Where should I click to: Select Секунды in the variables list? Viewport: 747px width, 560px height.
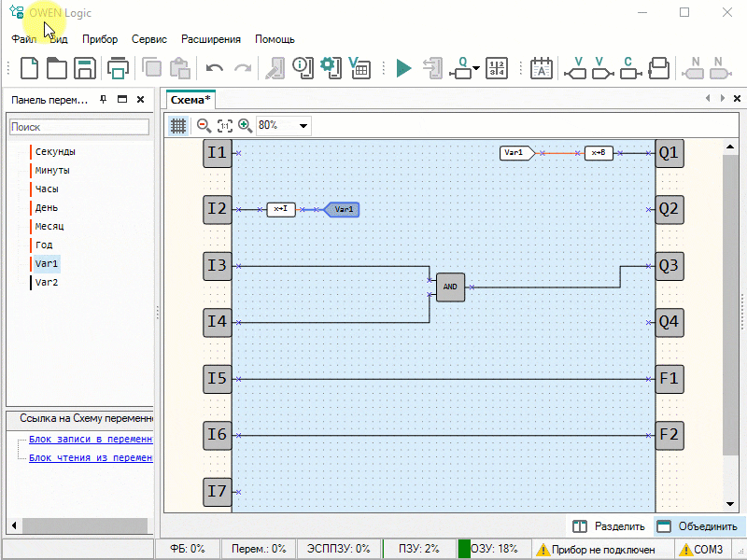pyautogui.click(x=55, y=151)
